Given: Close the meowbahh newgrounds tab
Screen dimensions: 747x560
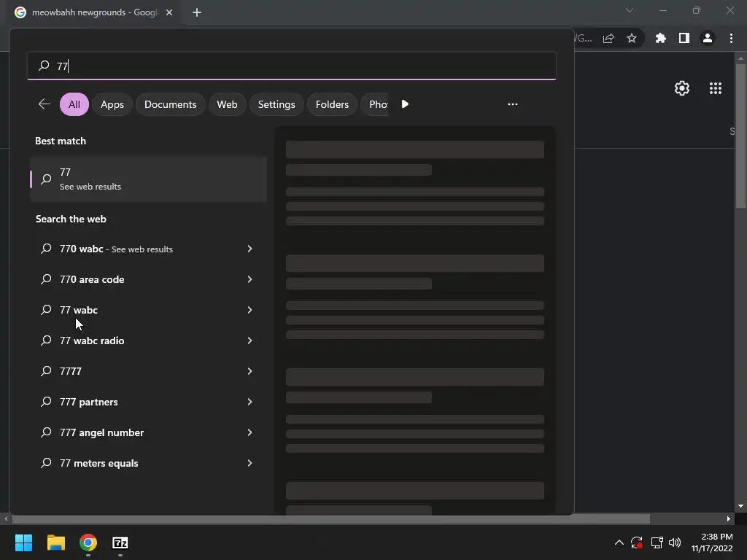Looking at the screenshot, I should point(169,12).
